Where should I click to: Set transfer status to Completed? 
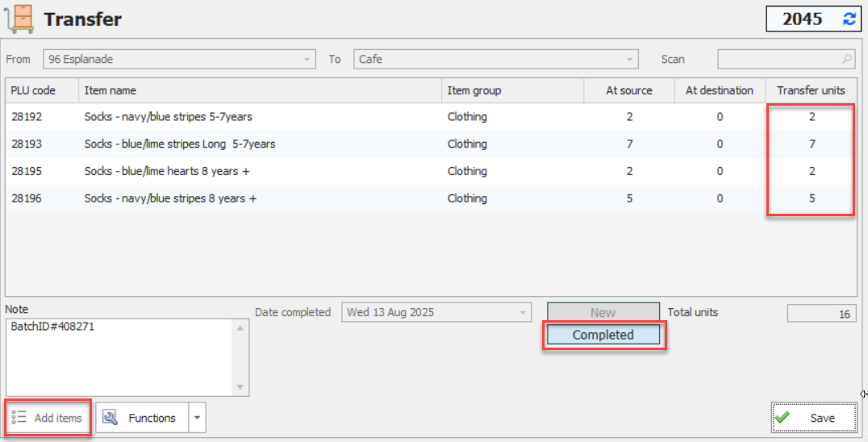point(603,335)
